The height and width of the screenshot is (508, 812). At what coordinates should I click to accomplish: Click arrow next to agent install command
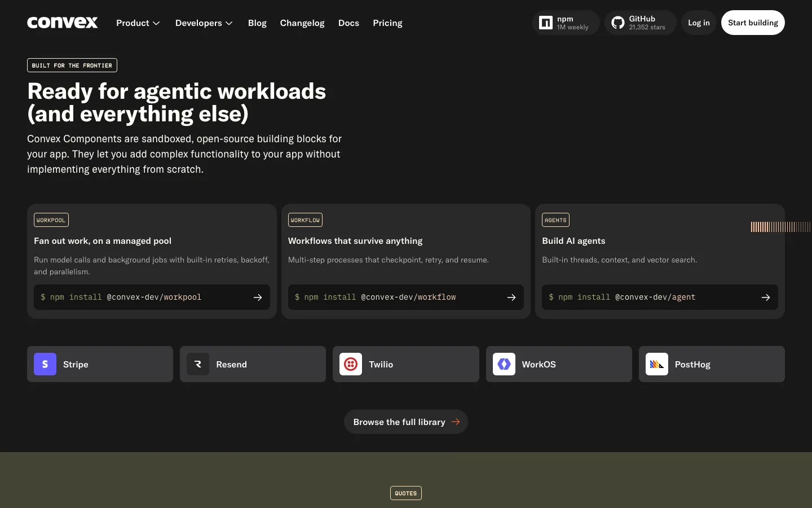(x=766, y=297)
